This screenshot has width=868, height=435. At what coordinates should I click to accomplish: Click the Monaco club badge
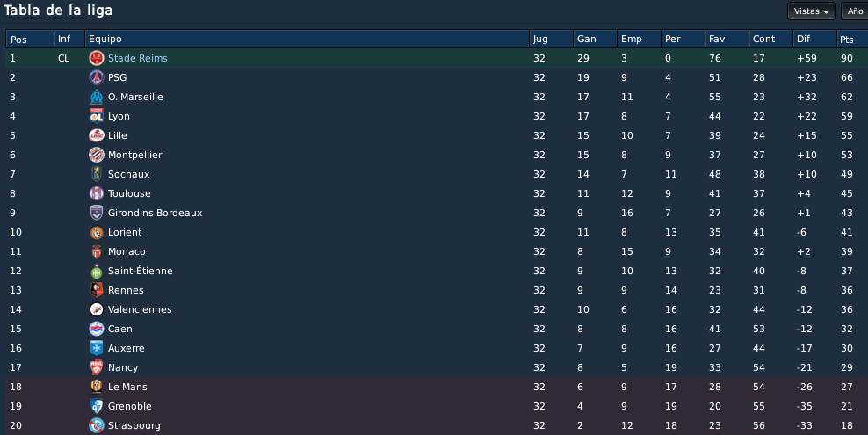point(97,252)
